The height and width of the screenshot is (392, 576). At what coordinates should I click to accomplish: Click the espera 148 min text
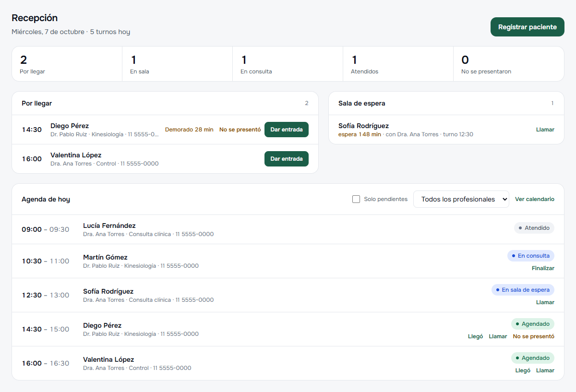pos(360,134)
